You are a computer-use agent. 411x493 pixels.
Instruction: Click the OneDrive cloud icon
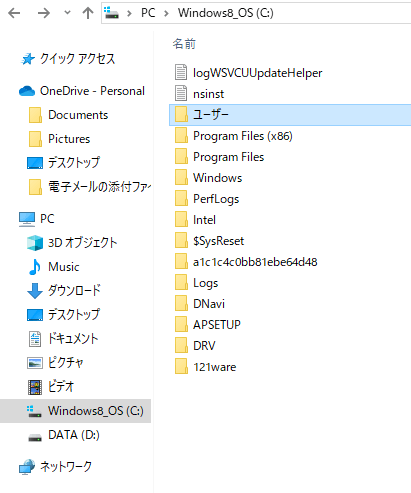pyautogui.click(x=27, y=91)
